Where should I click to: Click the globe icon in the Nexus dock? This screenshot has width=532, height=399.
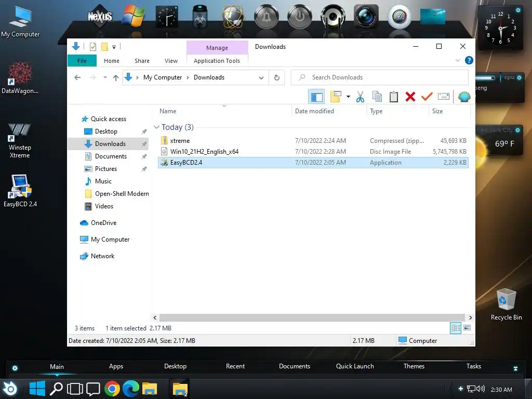coord(233,16)
